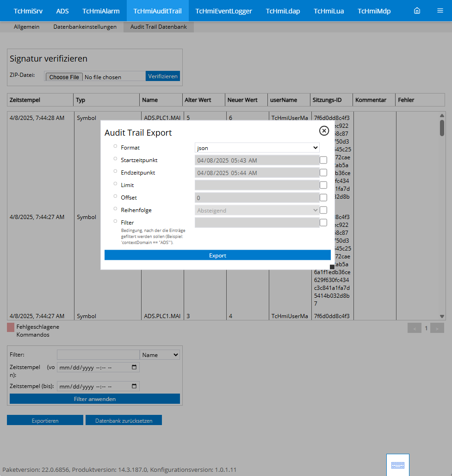Click the table vertical scrollbar thumb

point(442,128)
